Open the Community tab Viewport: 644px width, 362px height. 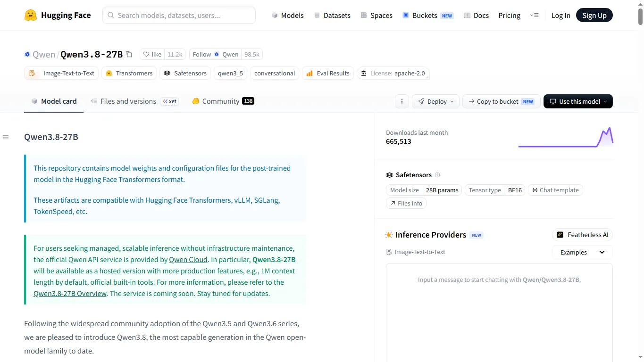point(223,101)
